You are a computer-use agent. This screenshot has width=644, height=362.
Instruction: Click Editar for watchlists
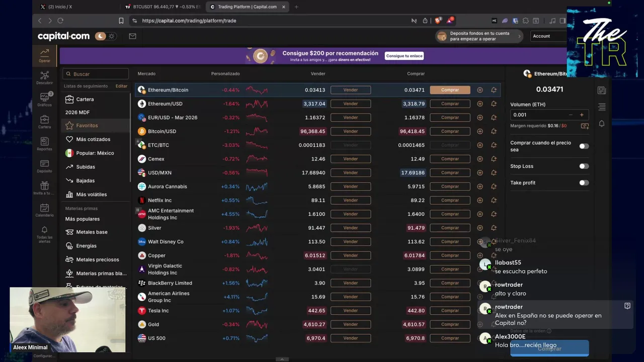click(121, 86)
